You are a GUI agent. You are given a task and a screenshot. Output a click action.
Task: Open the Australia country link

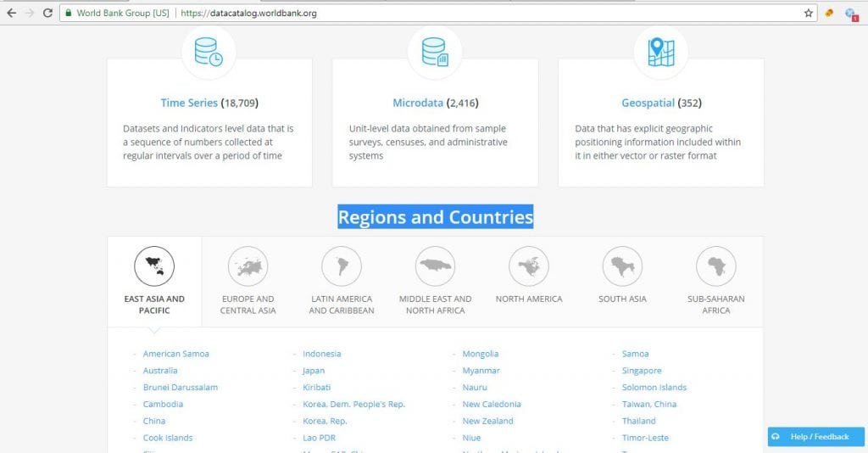[x=160, y=371]
